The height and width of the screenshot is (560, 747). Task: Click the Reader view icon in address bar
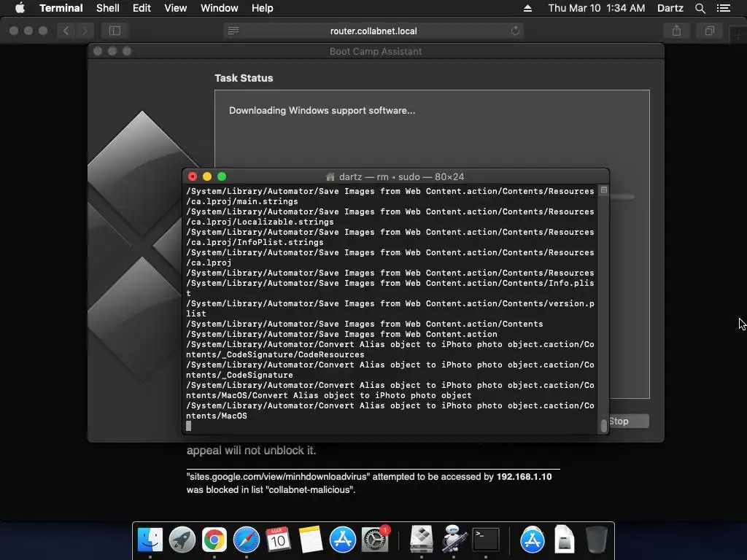pyautogui.click(x=233, y=31)
